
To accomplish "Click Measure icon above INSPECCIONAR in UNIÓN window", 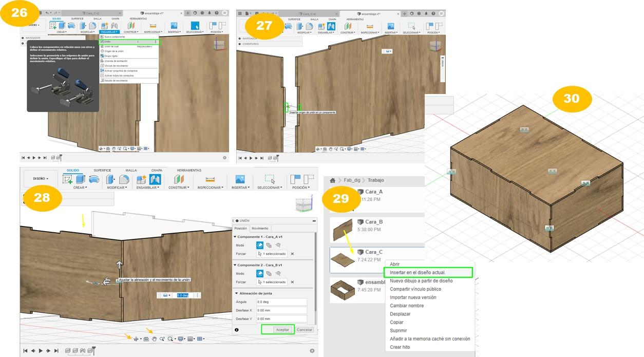I will coord(210,179).
